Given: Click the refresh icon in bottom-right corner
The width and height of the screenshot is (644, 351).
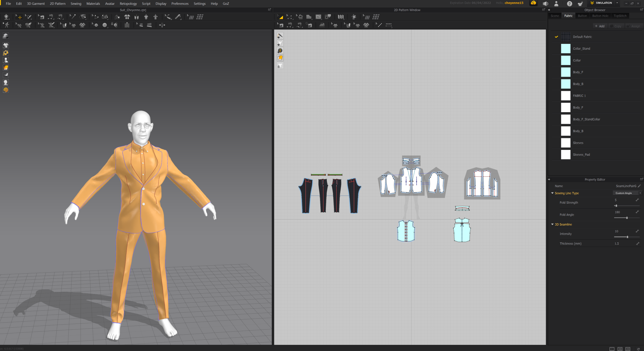Looking at the screenshot, I should pyautogui.click(x=638, y=349).
